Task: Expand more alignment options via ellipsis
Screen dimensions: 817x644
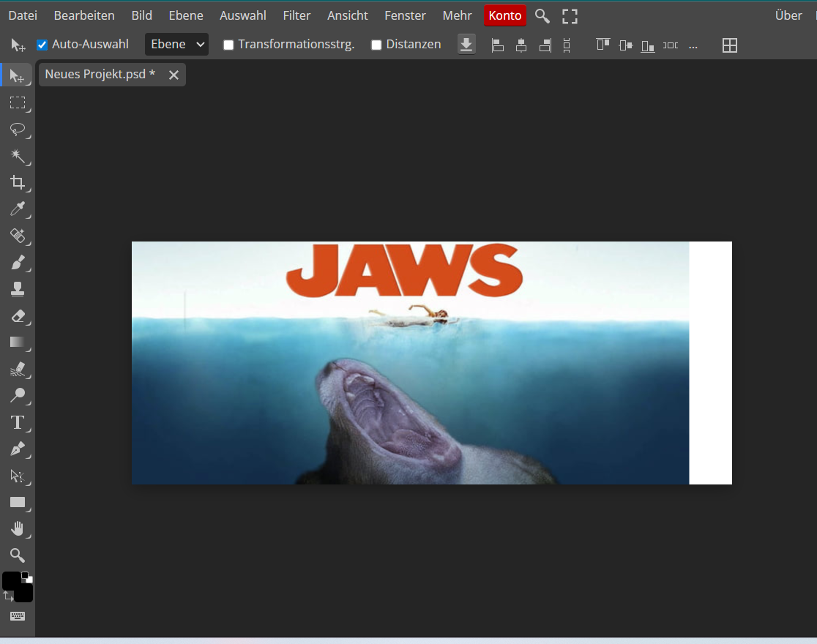Action: (x=693, y=45)
